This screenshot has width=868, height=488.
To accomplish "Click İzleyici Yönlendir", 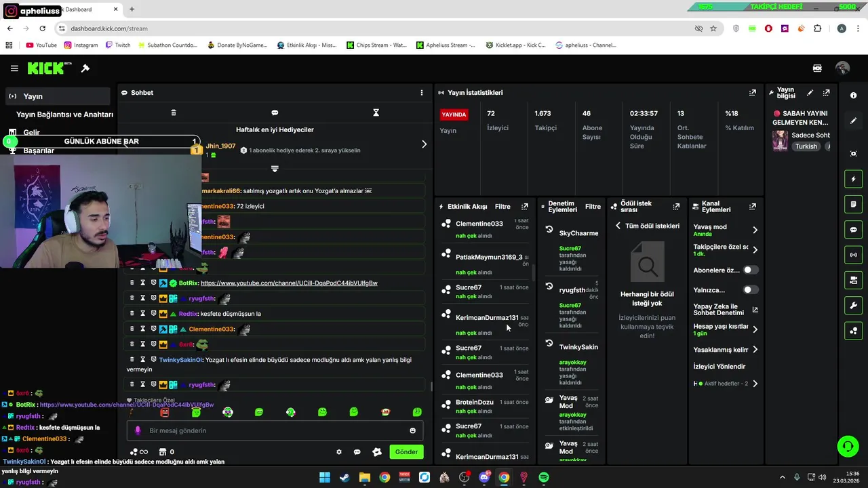I will tap(719, 367).
